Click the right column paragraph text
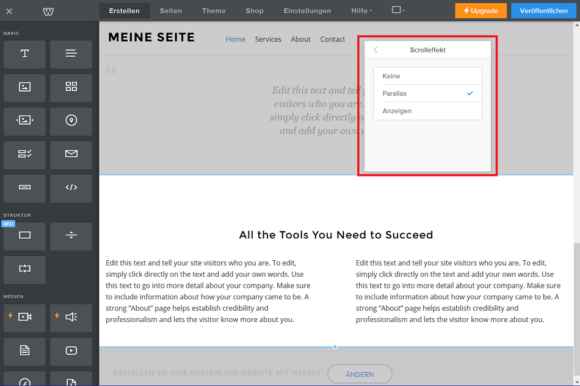The width and height of the screenshot is (580, 386). (x=458, y=291)
